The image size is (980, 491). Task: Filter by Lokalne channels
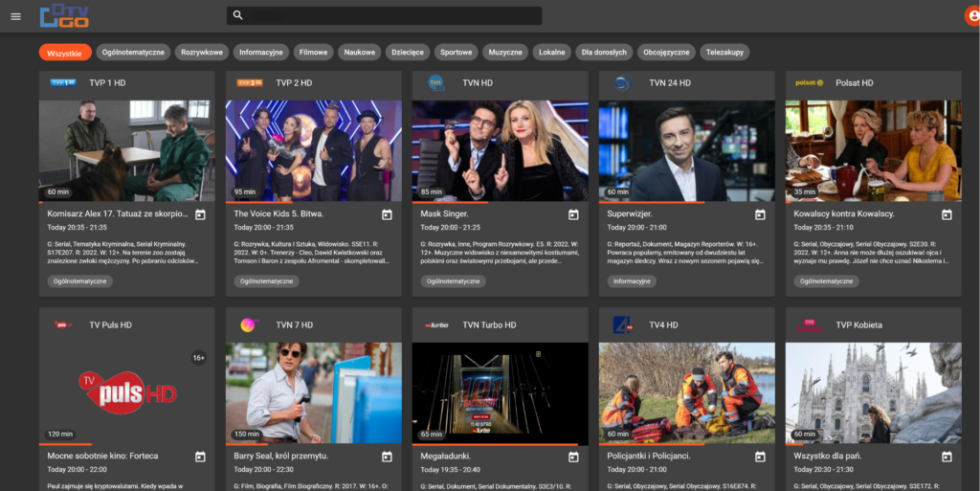(552, 53)
